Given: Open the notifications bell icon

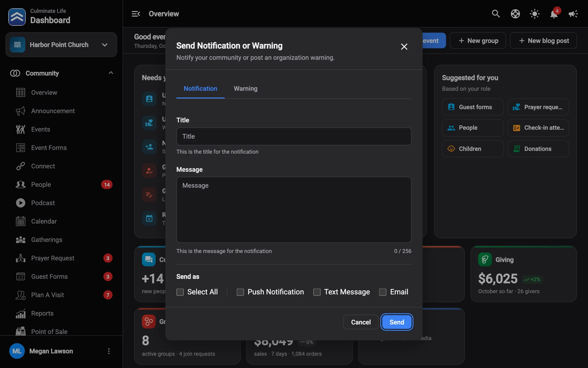Looking at the screenshot, I should pyautogui.click(x=554, y=14).
